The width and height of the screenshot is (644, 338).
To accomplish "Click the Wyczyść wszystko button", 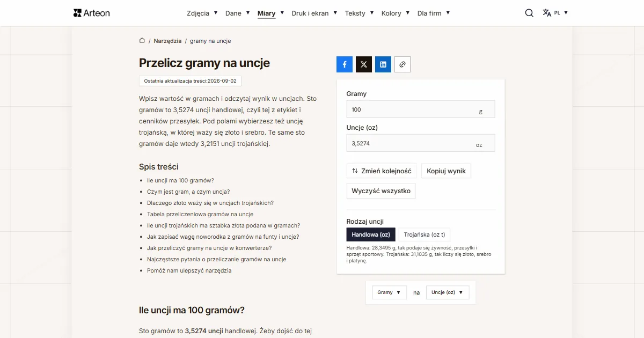I will (381, 191).
